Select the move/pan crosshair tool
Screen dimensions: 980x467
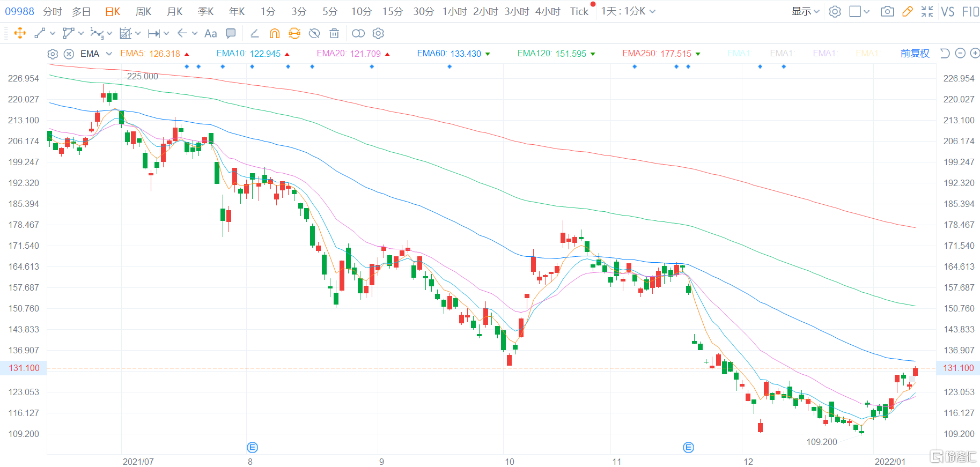click(20, 33)
